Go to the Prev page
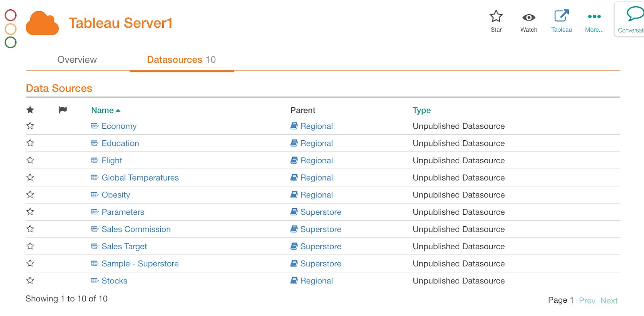This screenshot has height=316, width=644. coord(587,300)
